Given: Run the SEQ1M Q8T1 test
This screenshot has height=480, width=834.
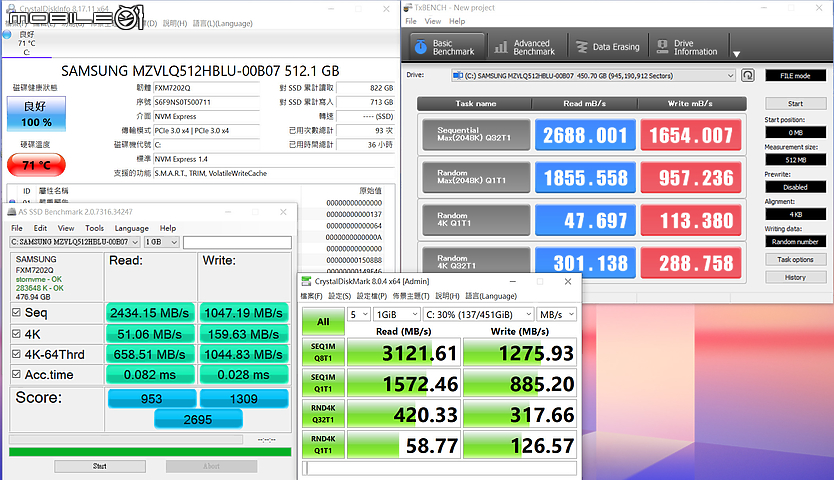Looking at the screenshot, I should 323,352.
